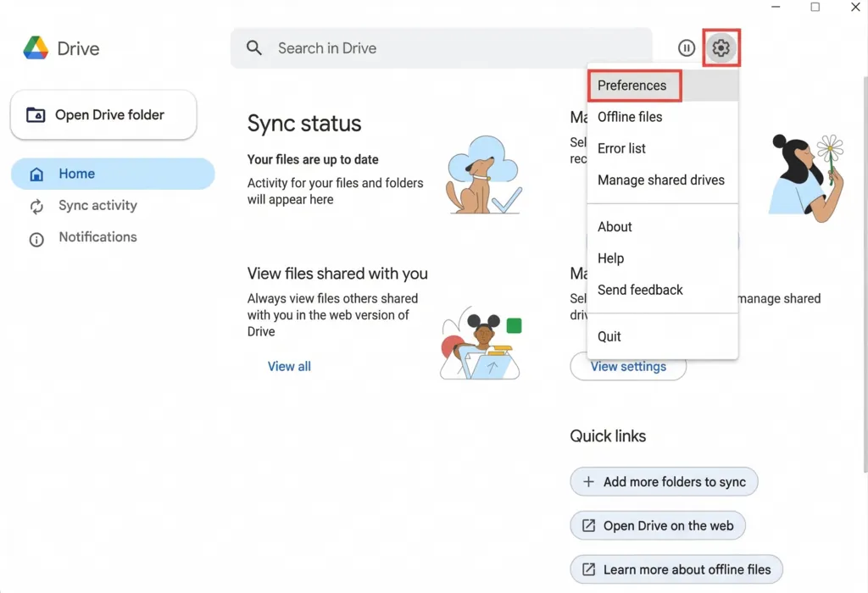Quit Drive from the settings menu

tap(609, 336)
